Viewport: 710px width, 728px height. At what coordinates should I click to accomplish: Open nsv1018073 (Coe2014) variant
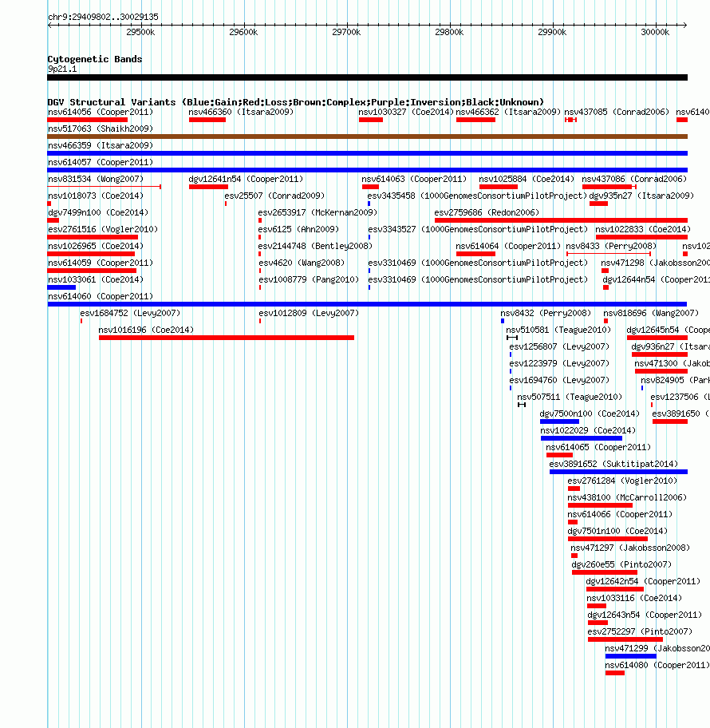[96, 196]
